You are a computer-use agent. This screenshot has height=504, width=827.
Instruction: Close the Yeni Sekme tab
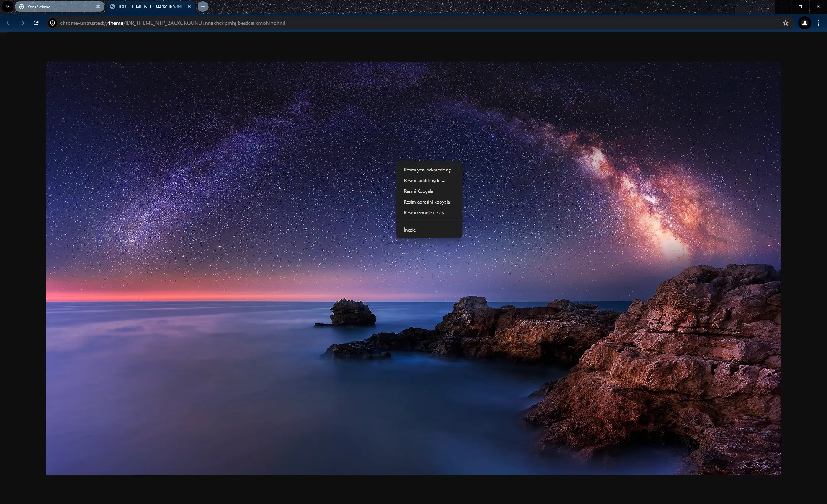[98, 7]
